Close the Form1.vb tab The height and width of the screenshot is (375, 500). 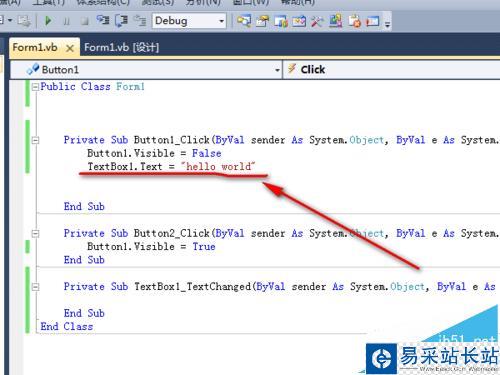[70, 48]
